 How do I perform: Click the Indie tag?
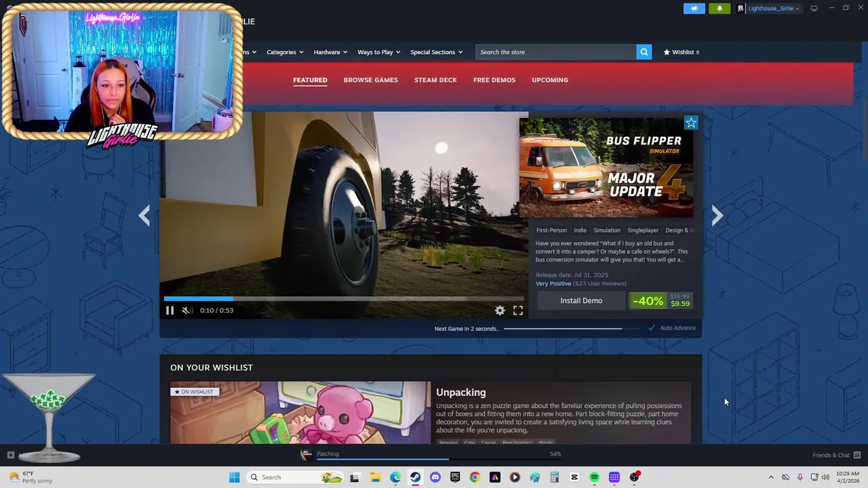pyautogui.click(x=580, y=230)
